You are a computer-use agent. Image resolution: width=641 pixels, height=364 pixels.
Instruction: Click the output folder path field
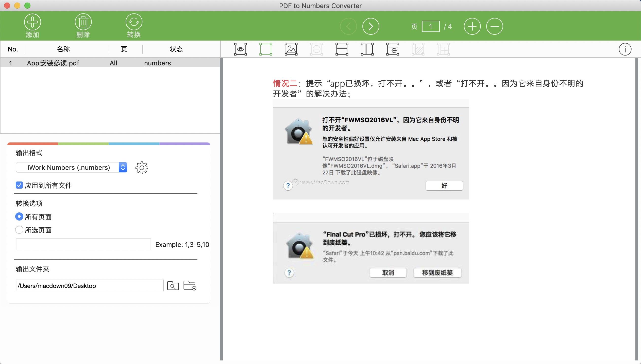tap(90, 285)
